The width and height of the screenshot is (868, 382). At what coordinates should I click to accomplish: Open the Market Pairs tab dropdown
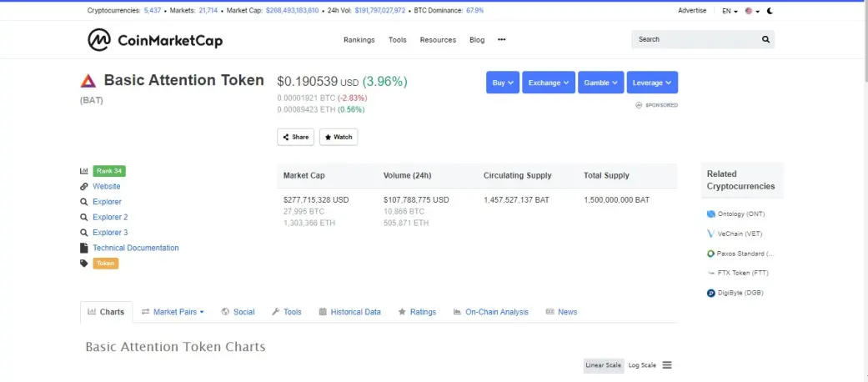(173, 312)
